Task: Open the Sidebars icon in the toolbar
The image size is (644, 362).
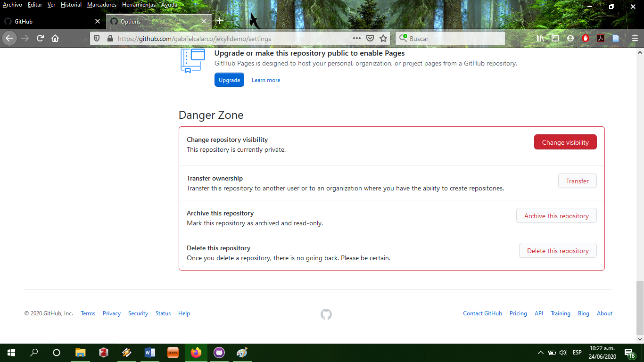Action: [555, 38]
